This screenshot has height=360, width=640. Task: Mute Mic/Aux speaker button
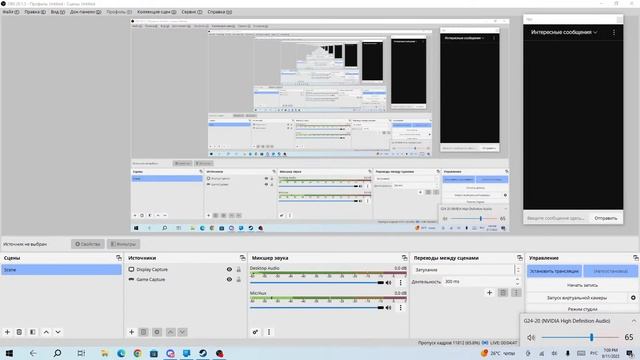389,307
